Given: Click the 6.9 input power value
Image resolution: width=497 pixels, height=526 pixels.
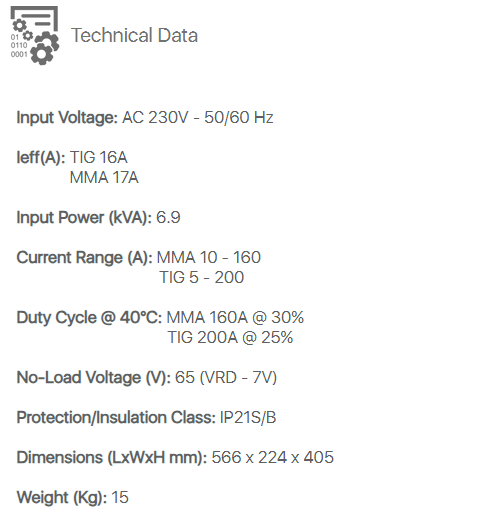Looking at the screenshot, I should [168, 217].
